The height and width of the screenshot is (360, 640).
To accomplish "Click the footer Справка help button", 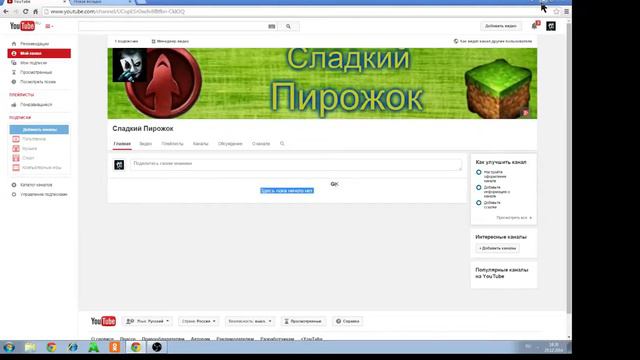I will click(x=347, y=321).
